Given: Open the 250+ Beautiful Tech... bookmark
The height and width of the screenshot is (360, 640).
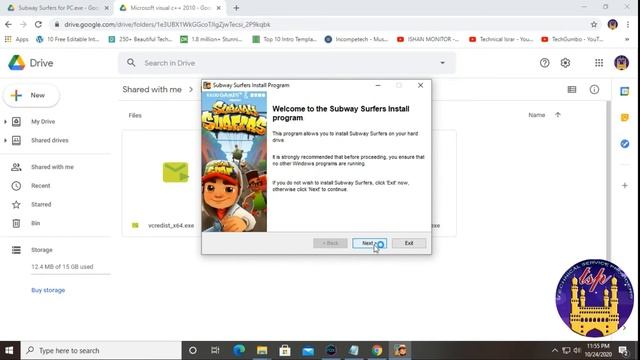Looking at the screenshot, I should tap(140, 39).
